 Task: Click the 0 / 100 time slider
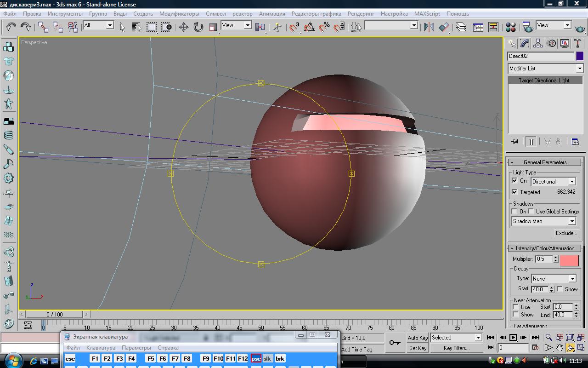point(54,314)
